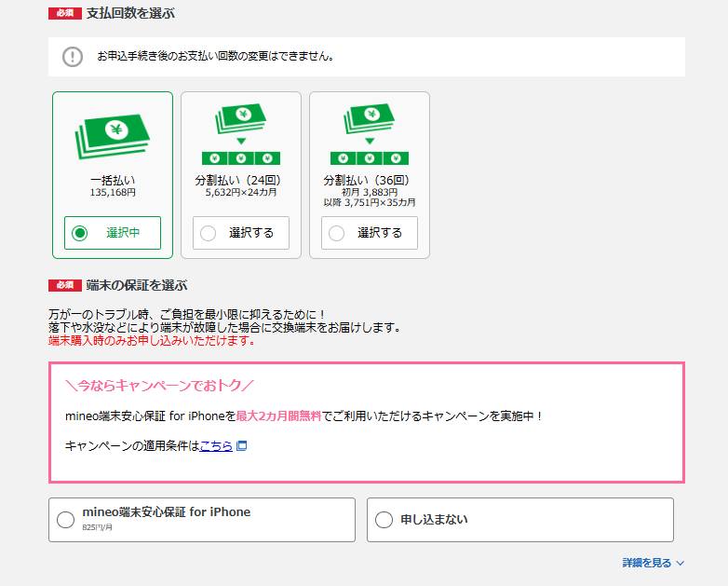
Task: Open the campaign conditions こちら link
Action: [216, 446]
